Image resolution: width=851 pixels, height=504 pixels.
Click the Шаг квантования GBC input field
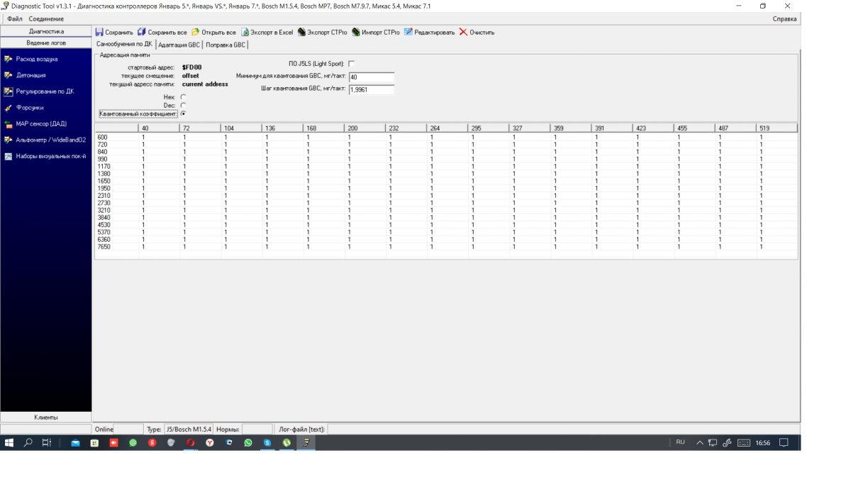click(372, 89)
